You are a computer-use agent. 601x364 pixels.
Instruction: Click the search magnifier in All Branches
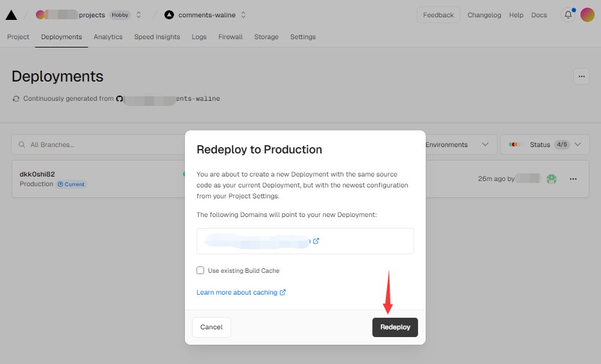pos(22,145)
